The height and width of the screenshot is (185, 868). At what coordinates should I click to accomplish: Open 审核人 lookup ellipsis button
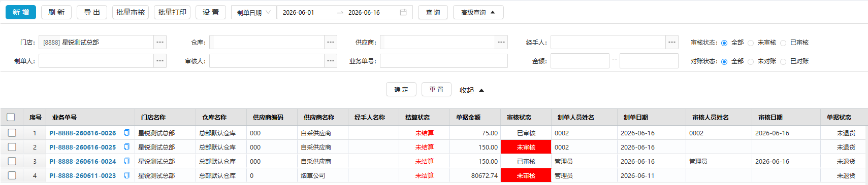[331, 61]
